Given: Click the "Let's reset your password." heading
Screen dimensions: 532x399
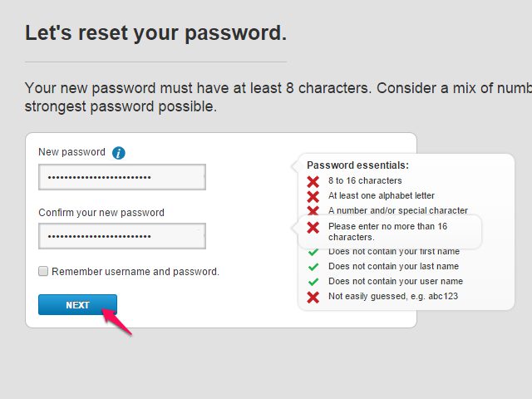Looking at the screenshot, I should point(155,33).
